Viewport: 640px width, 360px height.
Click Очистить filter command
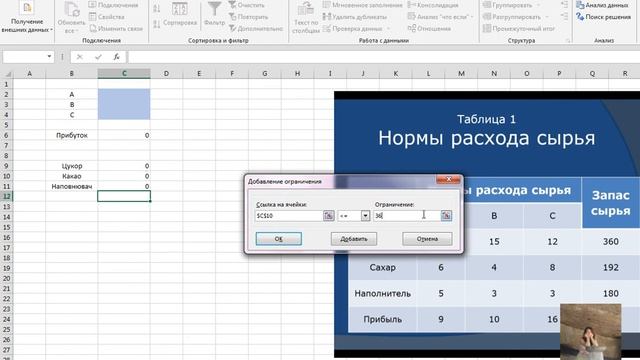(247, 5)
